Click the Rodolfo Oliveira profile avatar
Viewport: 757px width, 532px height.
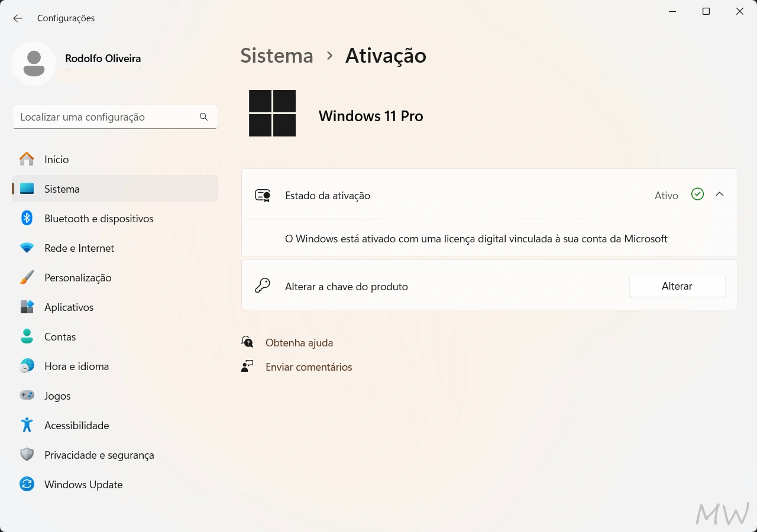pos(34,63)
